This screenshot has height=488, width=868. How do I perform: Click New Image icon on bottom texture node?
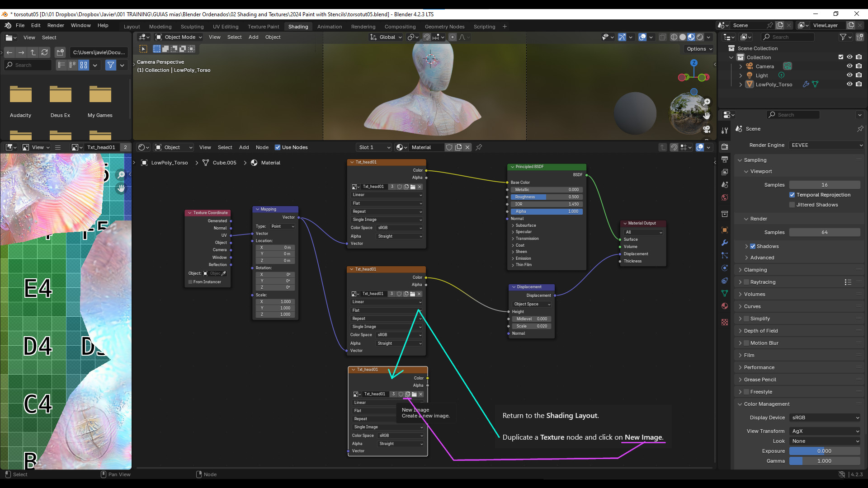tap(407, 394)
